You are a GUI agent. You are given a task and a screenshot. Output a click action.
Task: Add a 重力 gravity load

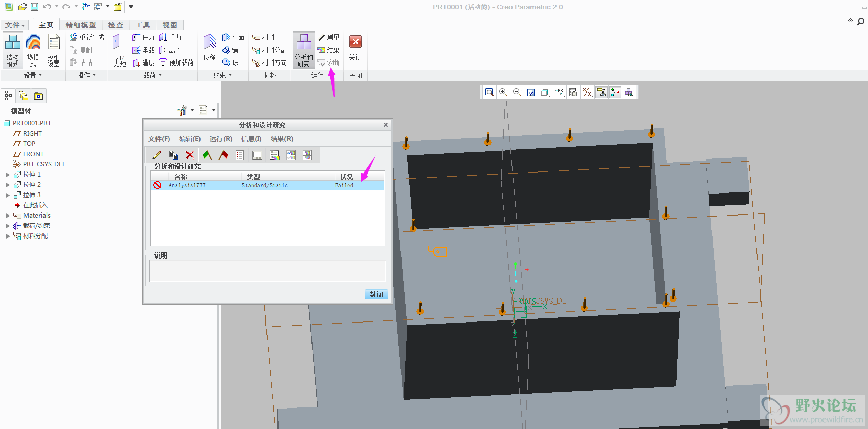pyautogui.click(x=170, y=37)
